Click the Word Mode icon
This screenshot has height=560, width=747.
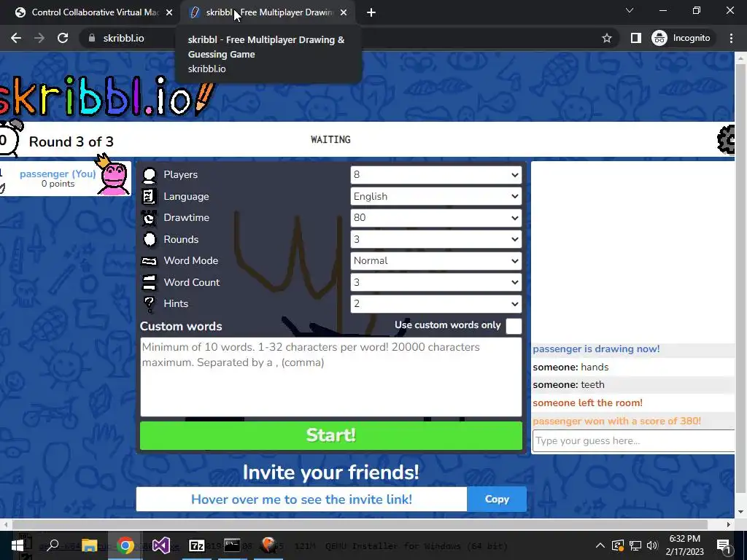pyautogui.click(x=149, y=261)
